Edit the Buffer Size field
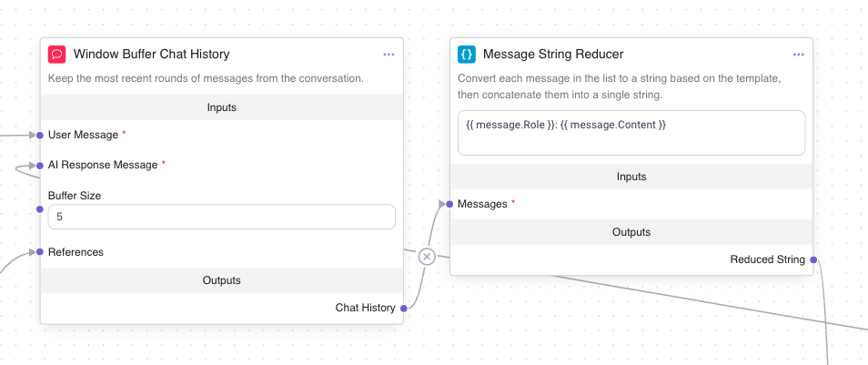Screen dimensions: 868x365 (x=221, y=217)
